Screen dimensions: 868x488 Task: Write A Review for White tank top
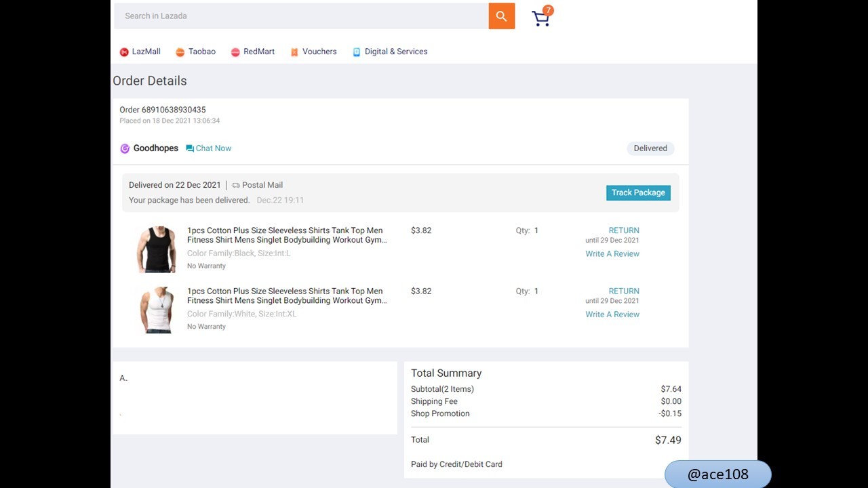612,314
